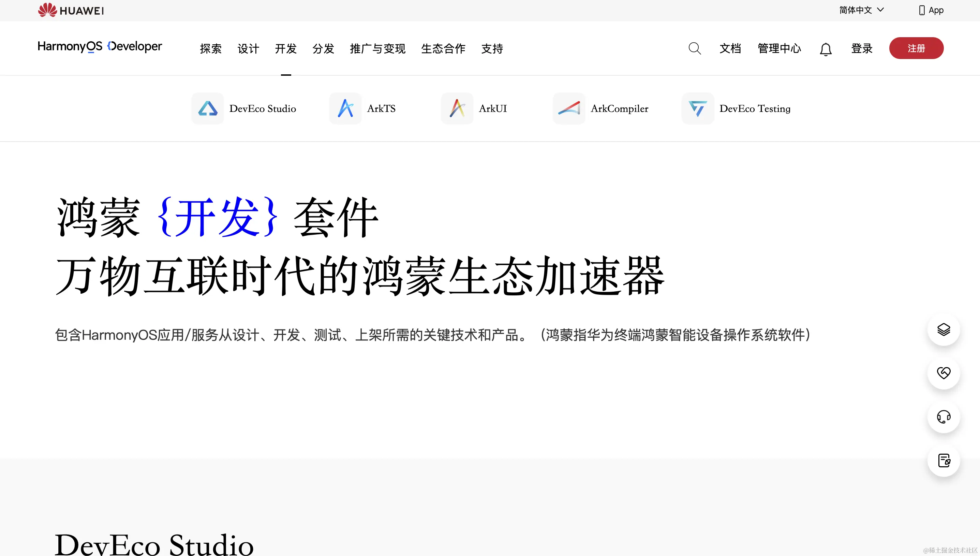The image size is (980, 556).
Task: Click the ArkCompiler logo icon
Action: tap(569, 108)
